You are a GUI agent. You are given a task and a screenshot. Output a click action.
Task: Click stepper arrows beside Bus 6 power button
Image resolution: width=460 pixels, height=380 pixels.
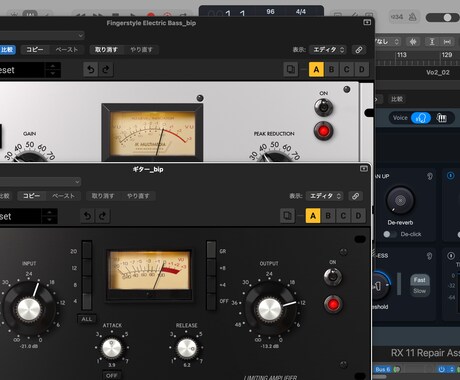pyautogui.click(x=452, y=369)
